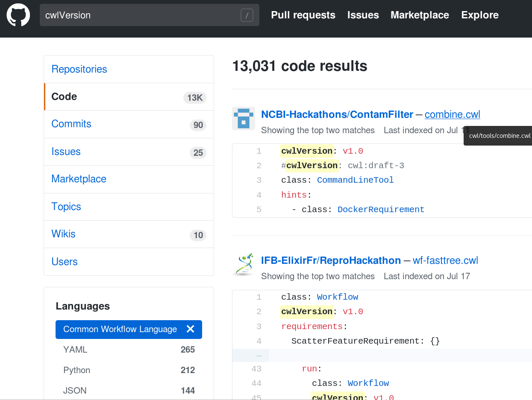Click the IFB-ElixirFr avatar image
The height and width of the screenshot is (400, 532).
coord(244,264)
